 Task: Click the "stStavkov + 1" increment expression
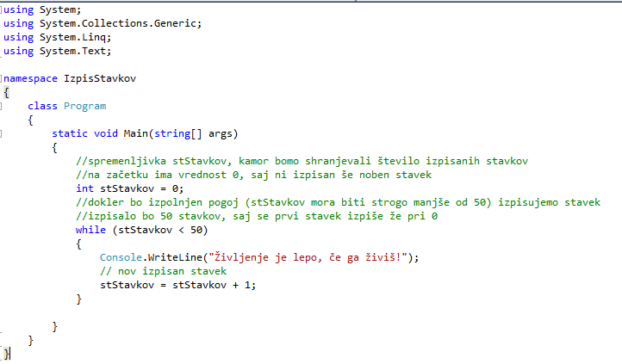click(x=211, y=285)
